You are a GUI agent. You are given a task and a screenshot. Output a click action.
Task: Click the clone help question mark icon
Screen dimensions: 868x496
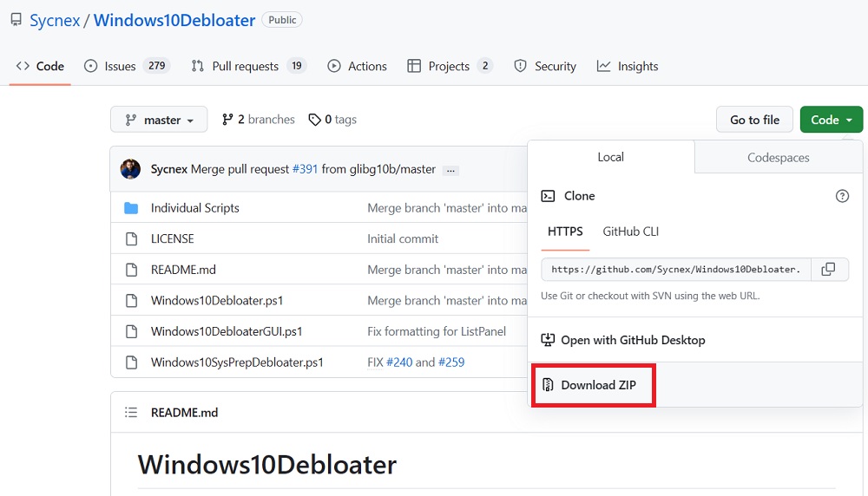pos(842,196)
